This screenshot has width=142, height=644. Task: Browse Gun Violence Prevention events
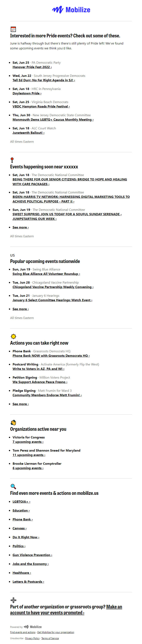pos(32,555)
